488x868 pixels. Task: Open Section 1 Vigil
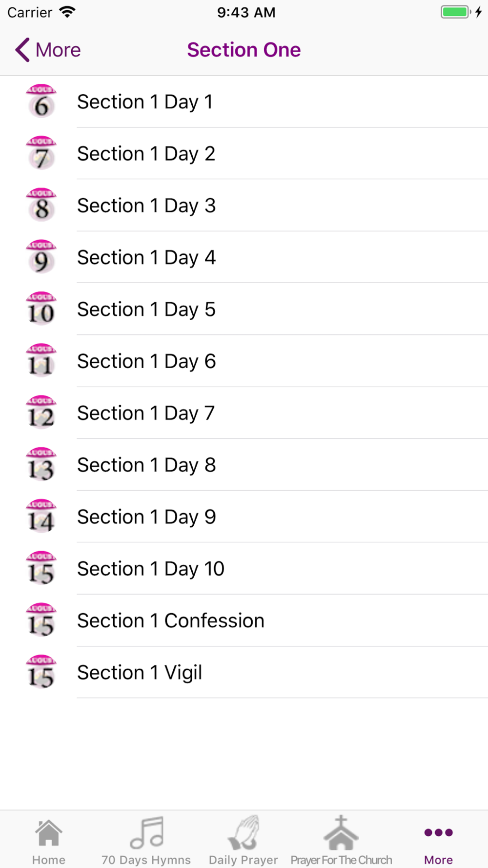tap(244, 672)
